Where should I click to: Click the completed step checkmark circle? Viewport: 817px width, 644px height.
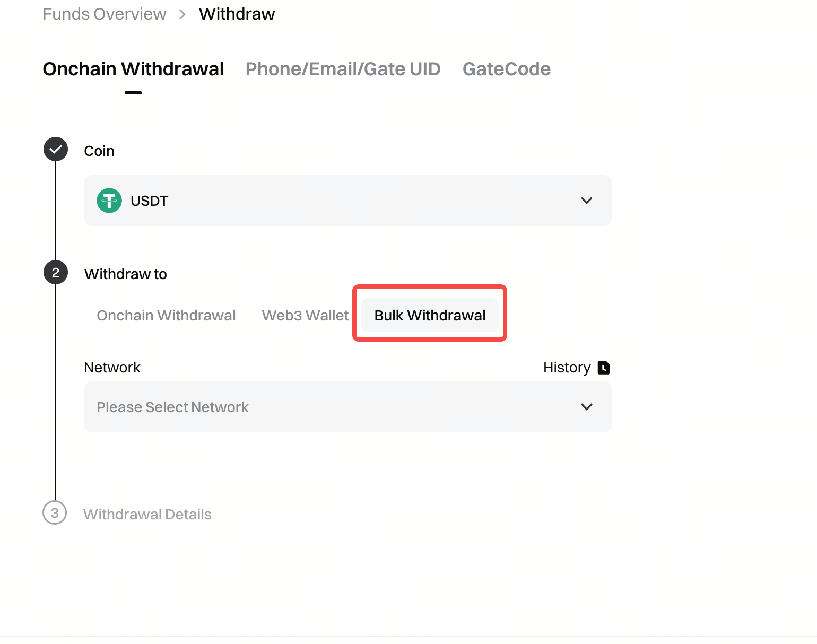(x=56, y=150)
